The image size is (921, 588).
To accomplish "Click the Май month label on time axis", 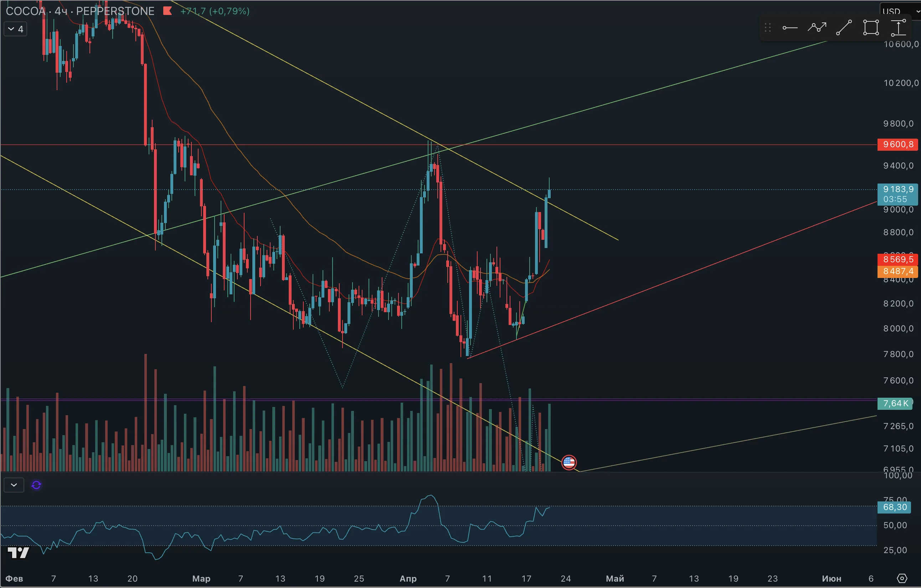I will [x=614, y=578].
